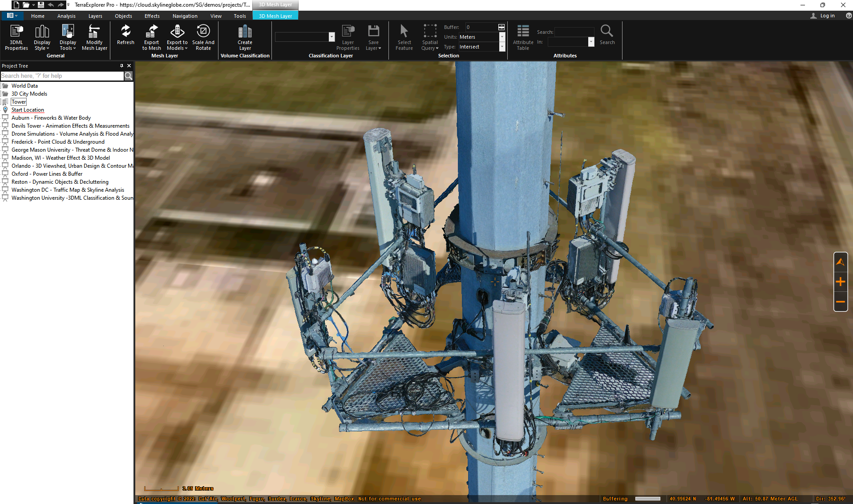The image size is (853, 504).
Task: Zoom in with the orange plus button
Action: (x=840, y=282)
